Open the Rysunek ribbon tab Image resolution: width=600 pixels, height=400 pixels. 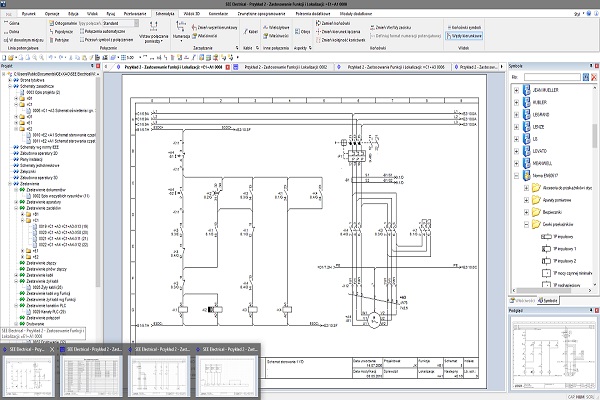[29, 13]
